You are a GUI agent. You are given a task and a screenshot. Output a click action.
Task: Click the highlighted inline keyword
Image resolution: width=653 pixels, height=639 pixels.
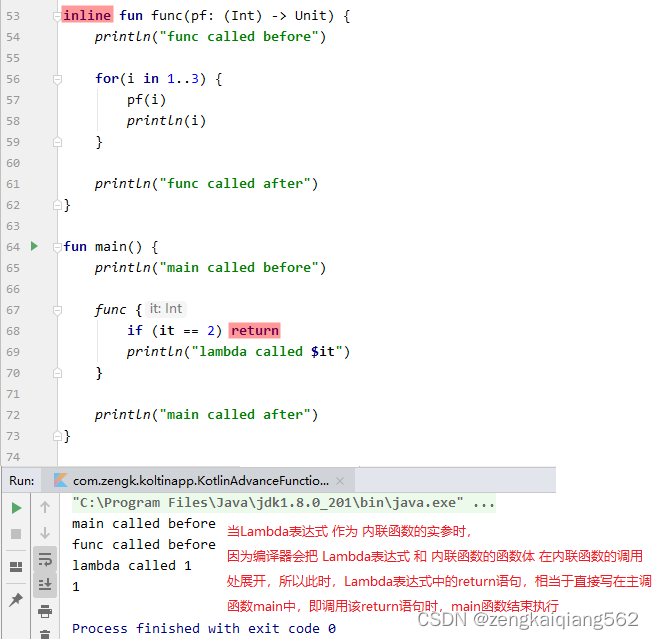(x=87, y=15)
